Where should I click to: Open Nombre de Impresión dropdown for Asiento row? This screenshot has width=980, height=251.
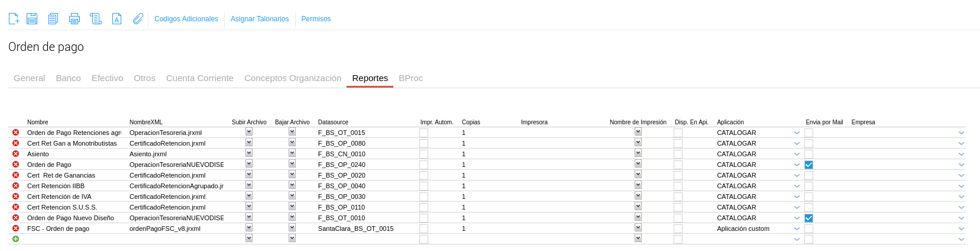638,153
